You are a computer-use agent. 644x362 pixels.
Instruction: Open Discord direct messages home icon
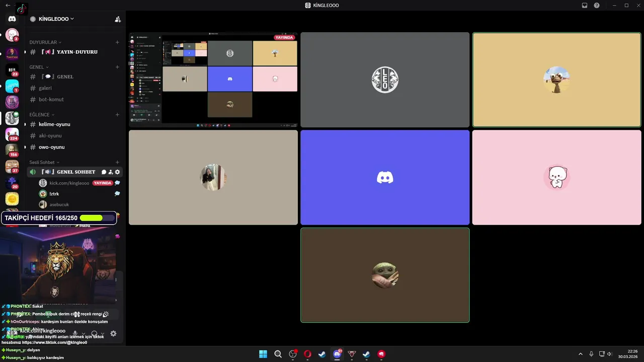[x=12, y=19]
